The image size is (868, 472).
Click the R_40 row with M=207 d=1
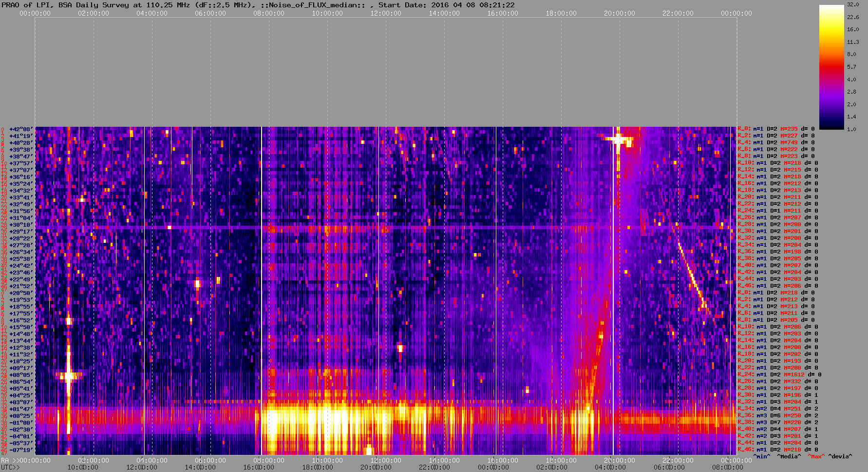[x=778, y=430]
